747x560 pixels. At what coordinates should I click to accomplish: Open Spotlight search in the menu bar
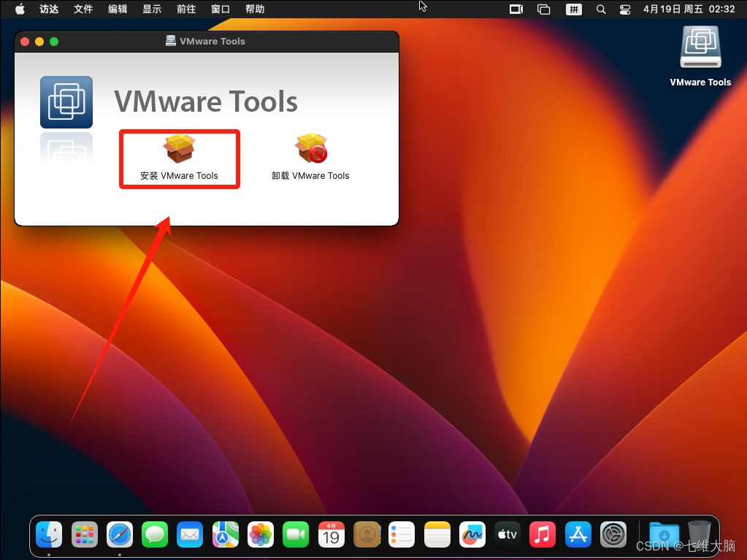[601, 9]
